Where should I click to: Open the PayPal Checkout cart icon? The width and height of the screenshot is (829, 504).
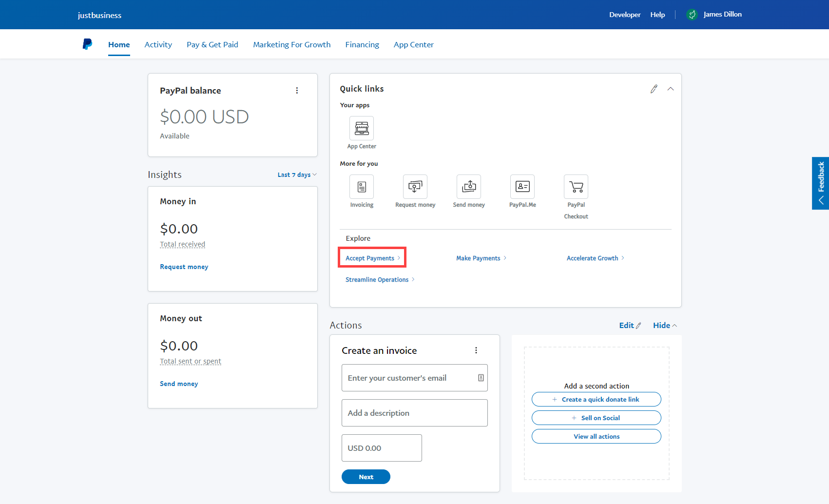[x=576, y=187]
